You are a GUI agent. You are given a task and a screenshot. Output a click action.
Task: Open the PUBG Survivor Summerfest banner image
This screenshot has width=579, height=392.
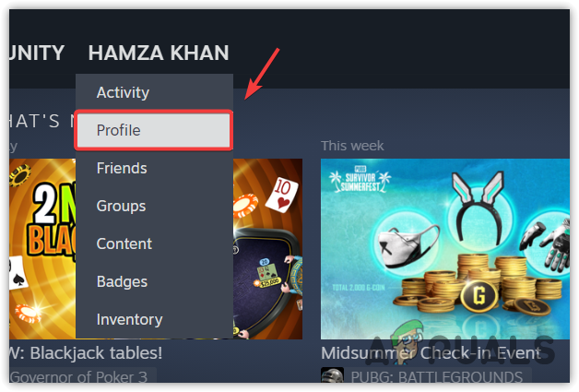pos(445,249)
